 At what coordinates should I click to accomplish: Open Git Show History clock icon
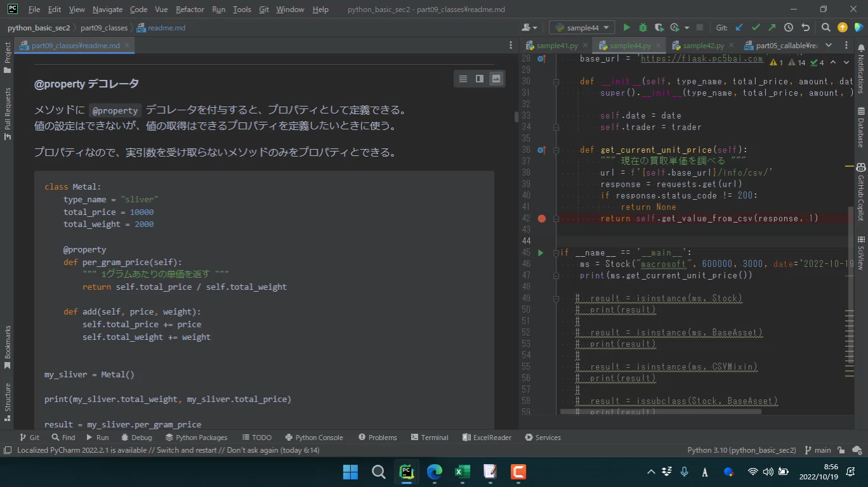pos(789,27)
